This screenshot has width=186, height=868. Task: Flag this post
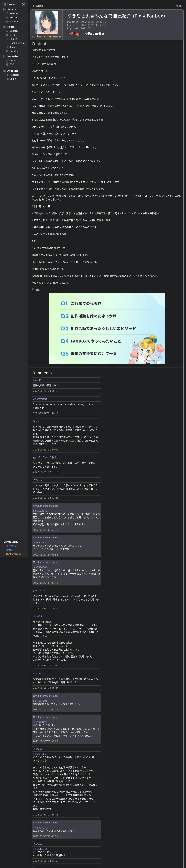(x=74, y=34)
